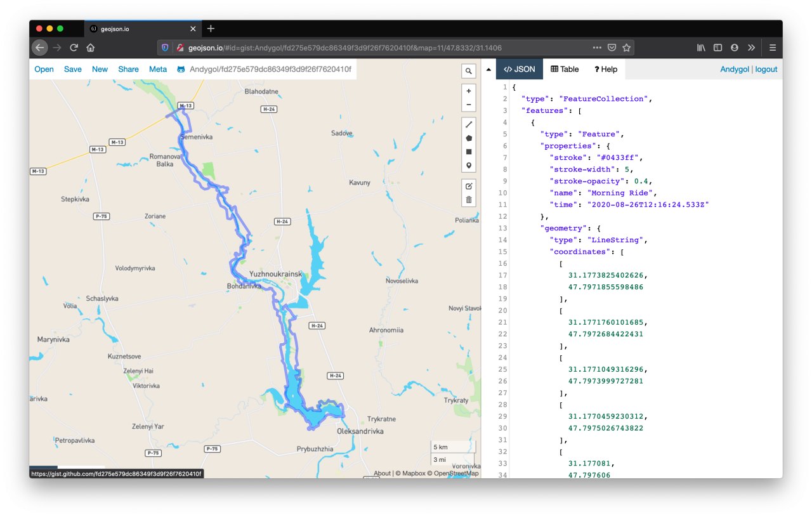
Task: Switch to the JSON tab
Action: (519, 69)
